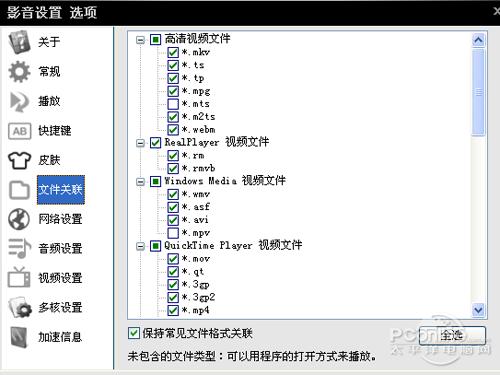Uncheck the *.3gp2 file type
Viewport: 500px width, 375px height.
click(173, 297)
